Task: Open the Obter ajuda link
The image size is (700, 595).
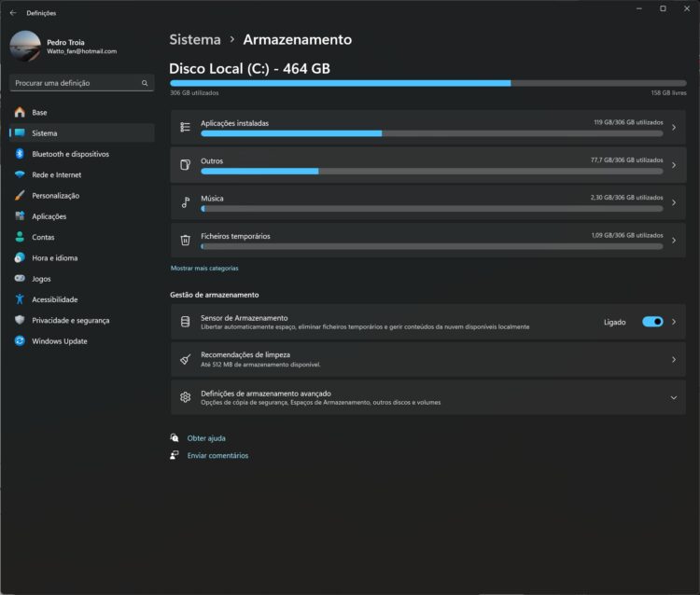Action: [206, 437]
